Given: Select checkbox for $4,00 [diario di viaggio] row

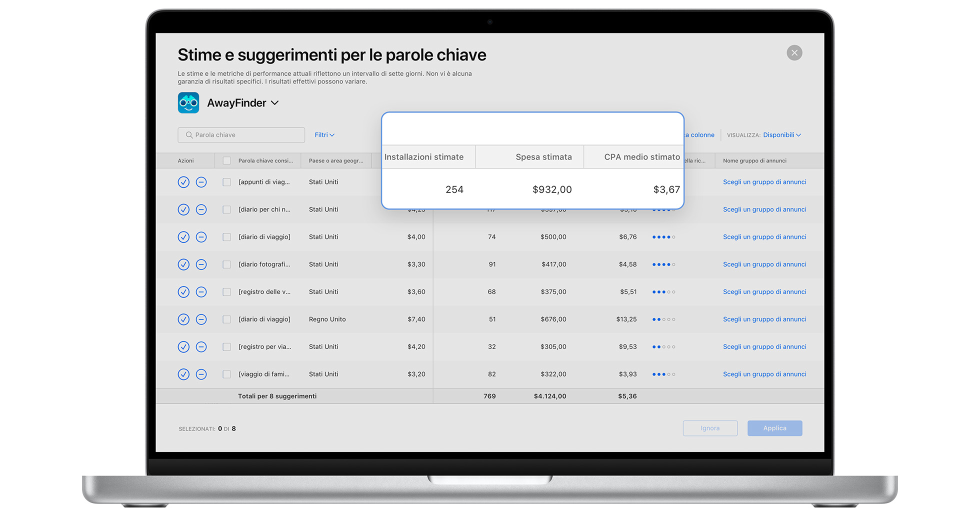Looking at the screenshot, I should (226, 237).
